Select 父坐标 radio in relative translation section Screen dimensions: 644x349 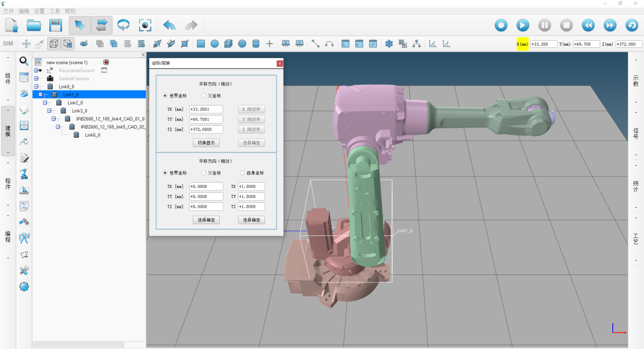[x=204, y=173]
